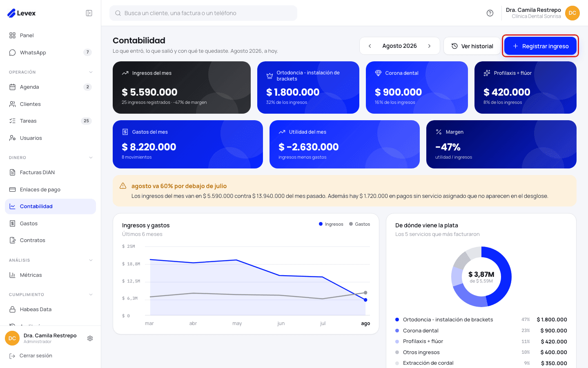Open Facturas DIAN
Image resolution: width=588 pixels, height=368 pixels.
coord(50,173)
